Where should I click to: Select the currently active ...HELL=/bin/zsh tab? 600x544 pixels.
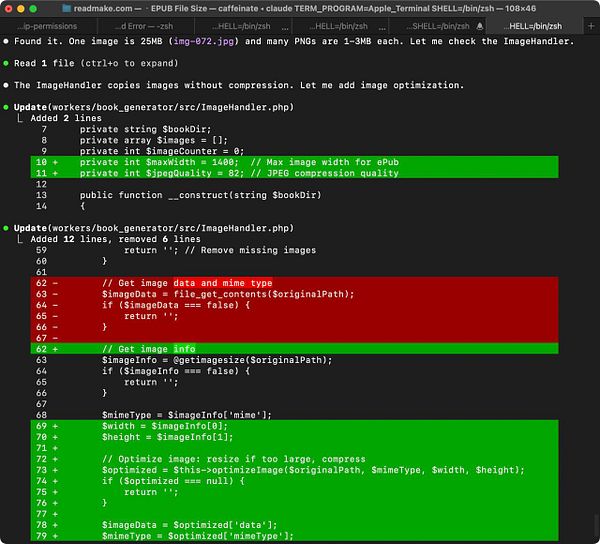coord(535,26)
